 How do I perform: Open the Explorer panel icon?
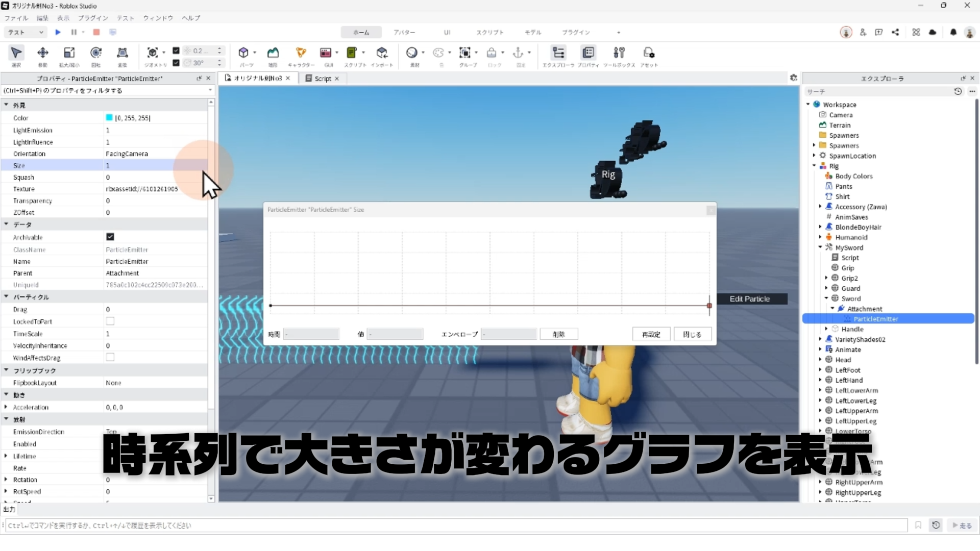(558, 53)
